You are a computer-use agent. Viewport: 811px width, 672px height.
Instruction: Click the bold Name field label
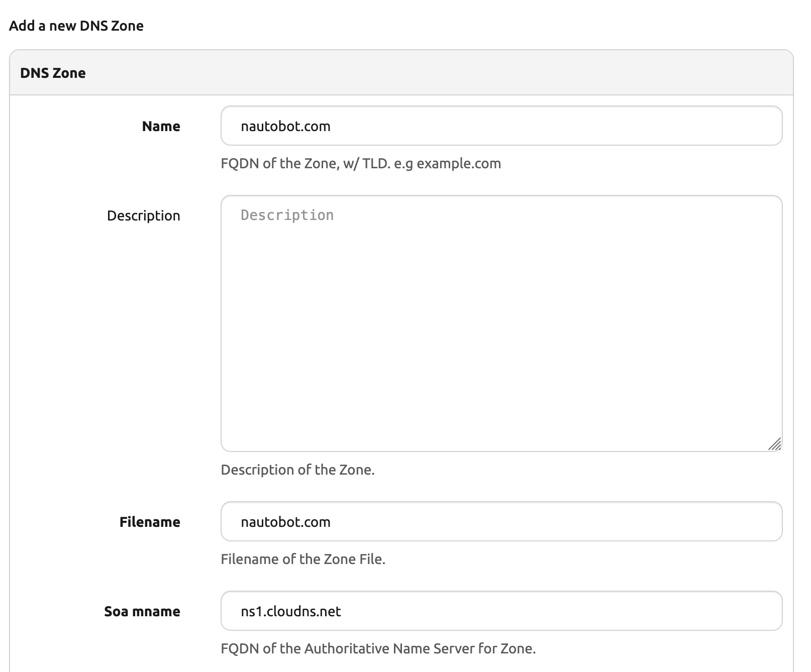tap(161, 126)
